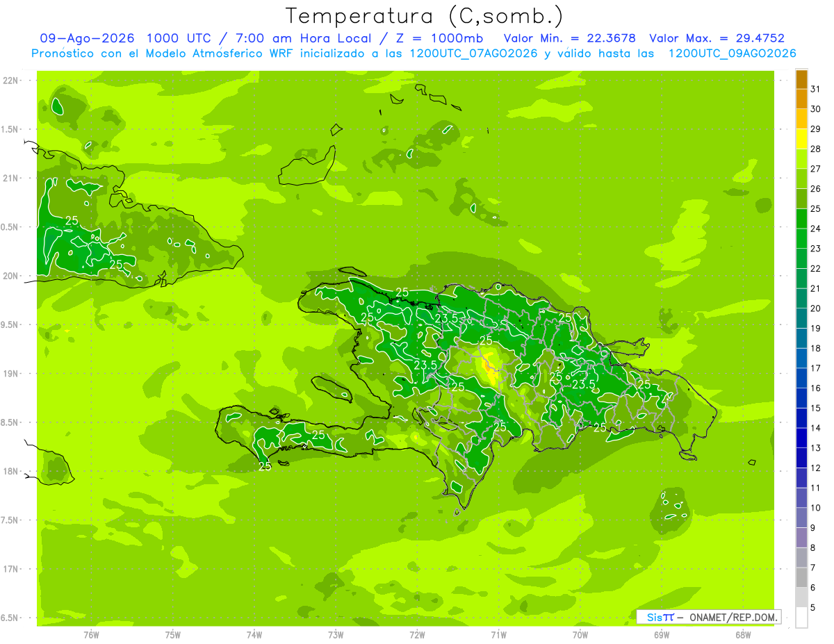Click the "72W" longitude label
The image size is (834, 644).
coord(417,635)
